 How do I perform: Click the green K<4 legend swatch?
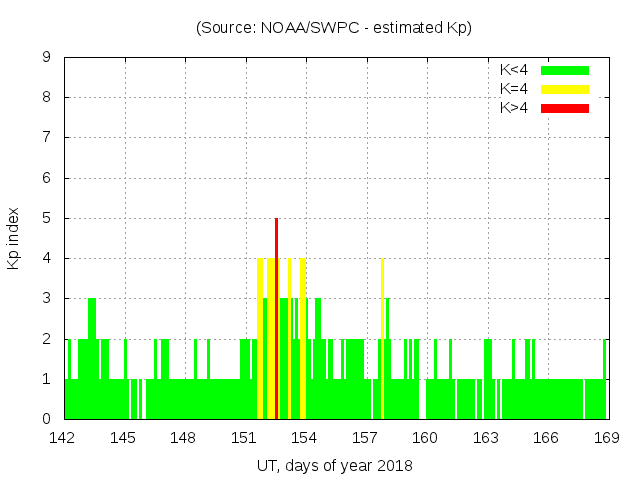tap(565, 70)
